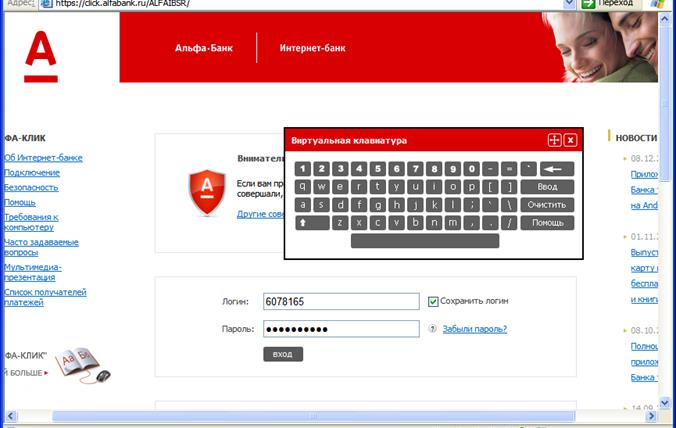Click the red shield security icon
Image resolution: width=676 pixels, height=428 pixels.
[x=207, y=192]
